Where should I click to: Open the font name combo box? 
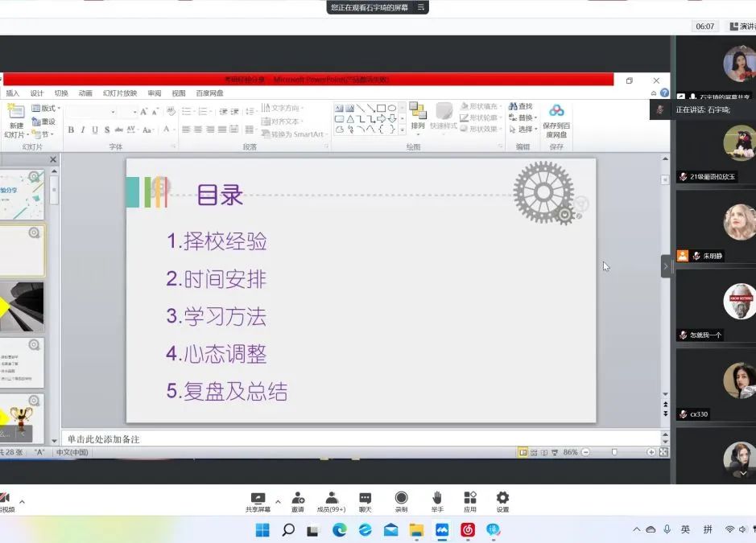[91, 112]
